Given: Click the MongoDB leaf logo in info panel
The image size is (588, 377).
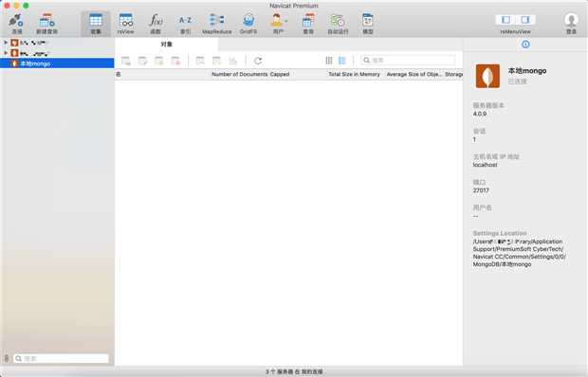Looking at the screenshot, I should 487,76.
